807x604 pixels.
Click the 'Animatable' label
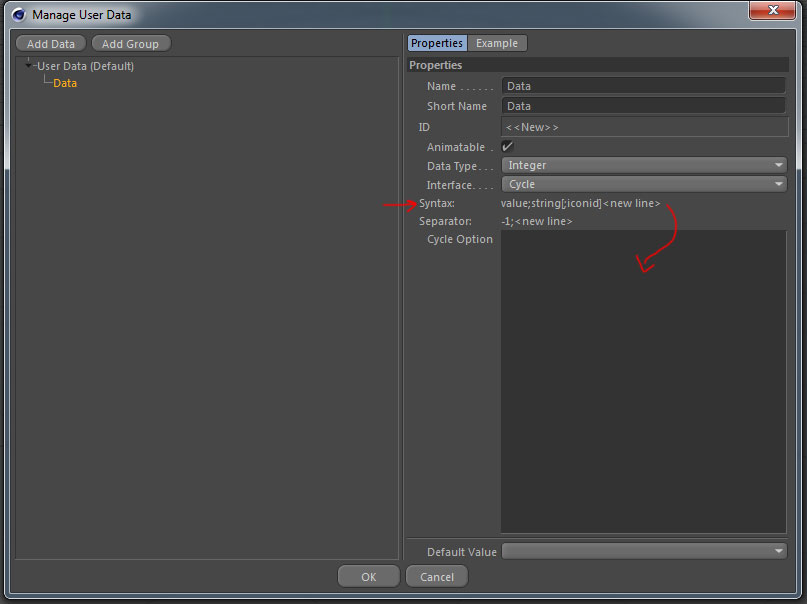pyautogui.click(x=455, y=147)
